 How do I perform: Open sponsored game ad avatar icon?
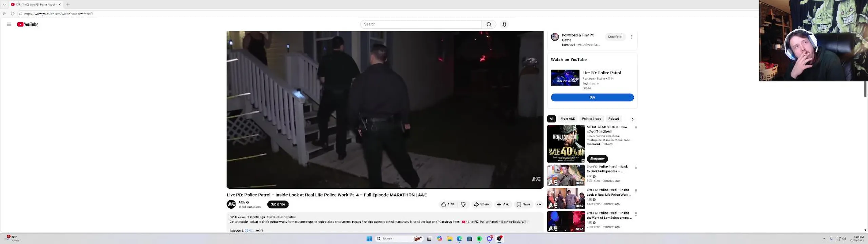555,37
